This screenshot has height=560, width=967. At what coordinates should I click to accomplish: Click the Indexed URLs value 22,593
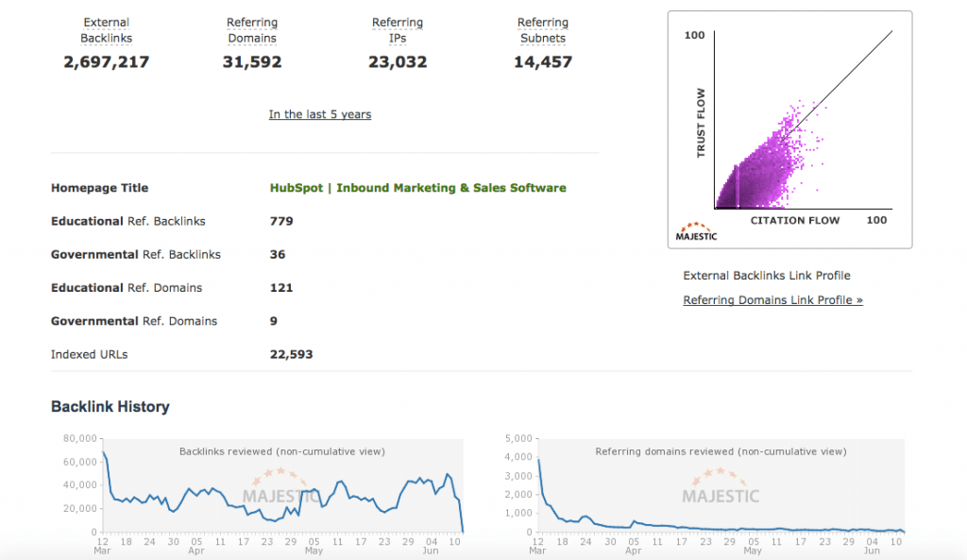(x=291, y=354)
